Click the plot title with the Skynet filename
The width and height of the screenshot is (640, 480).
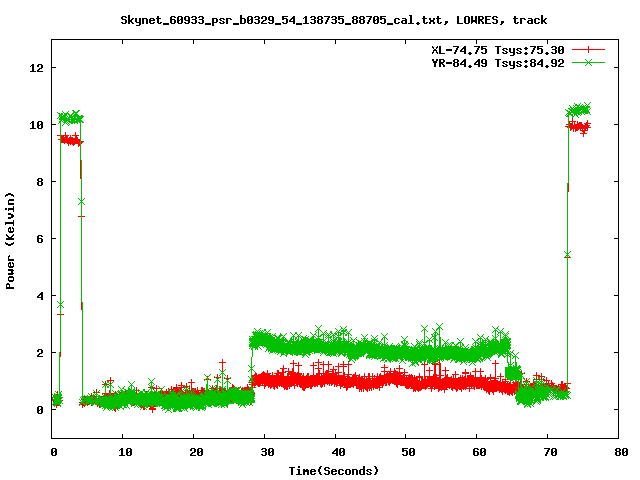point(333,20)
